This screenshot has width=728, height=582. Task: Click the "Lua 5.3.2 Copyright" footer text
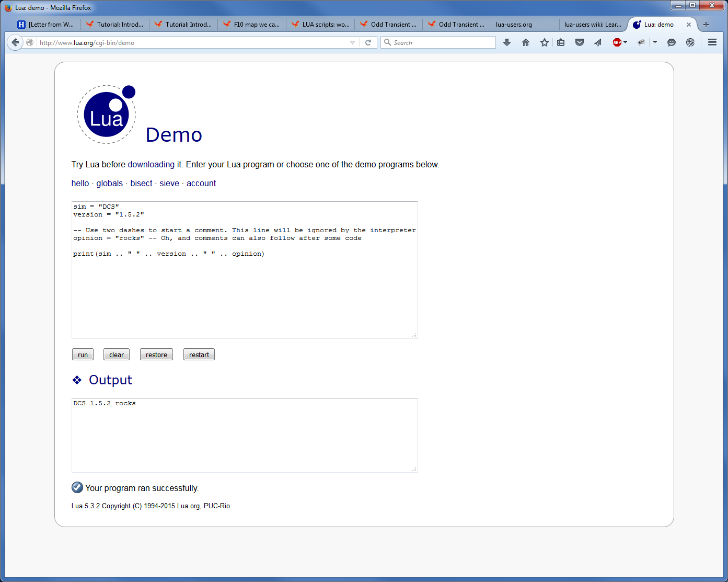pyautogui.click(x=151, y=506)
